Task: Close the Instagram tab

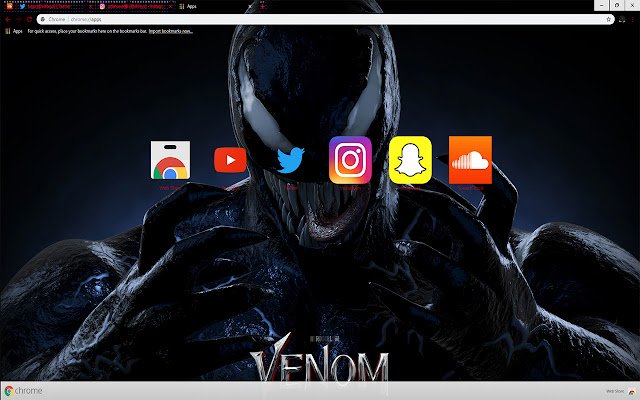Action: (x=170, y=7)
